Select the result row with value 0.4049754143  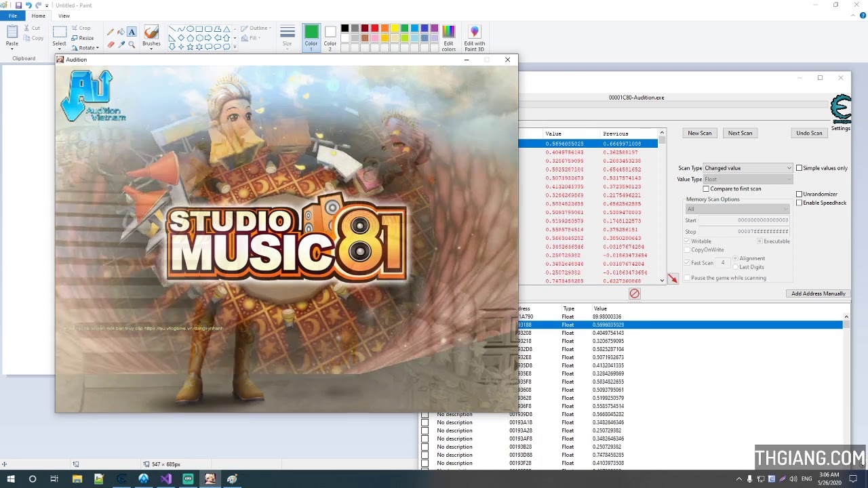[x=588, y=152]
